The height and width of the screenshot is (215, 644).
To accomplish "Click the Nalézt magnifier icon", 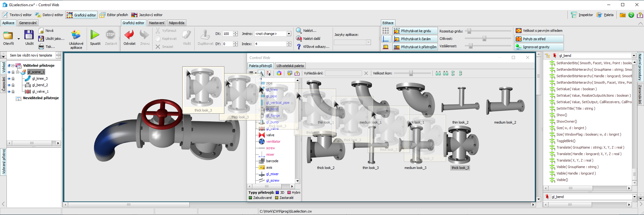I will point(299,31).
